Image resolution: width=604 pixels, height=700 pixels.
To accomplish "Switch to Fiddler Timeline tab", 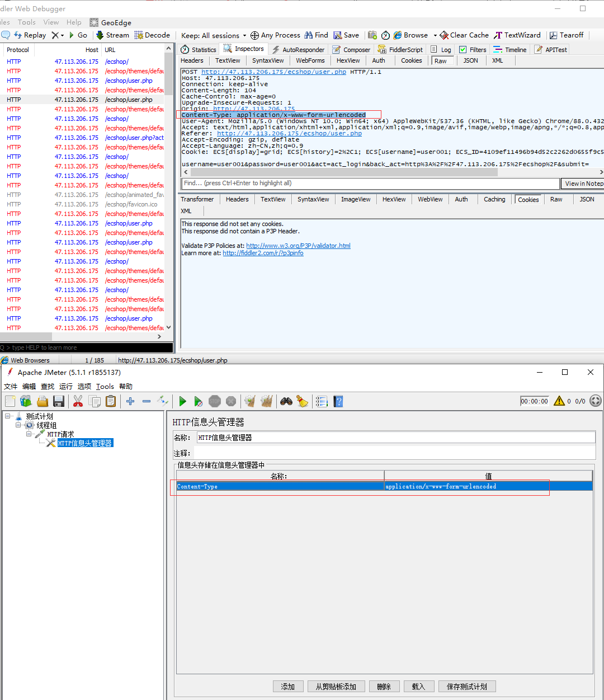I will coord(510,49).
